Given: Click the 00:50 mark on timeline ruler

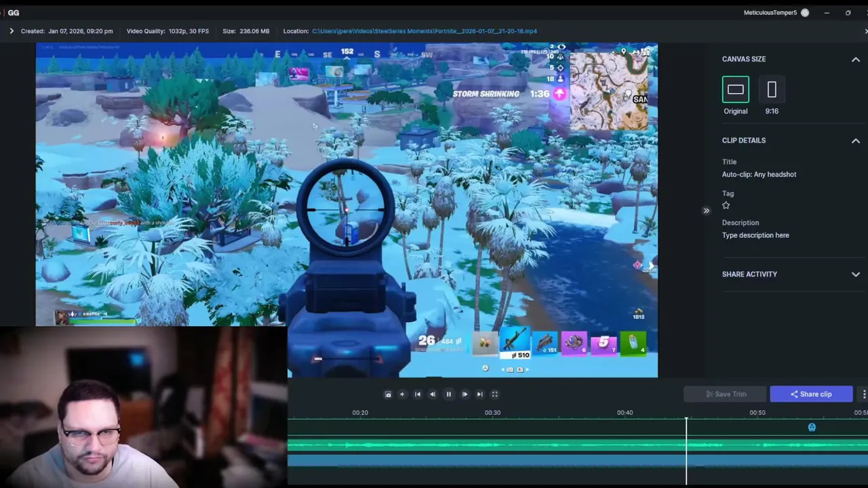Looking at the screenshot, I should tap(757, 413).
